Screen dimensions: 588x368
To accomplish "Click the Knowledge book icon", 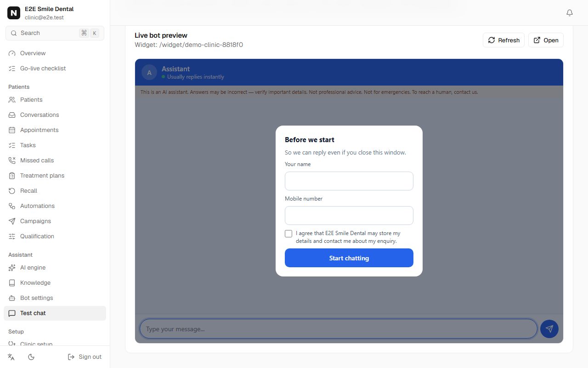I will 12,283.
